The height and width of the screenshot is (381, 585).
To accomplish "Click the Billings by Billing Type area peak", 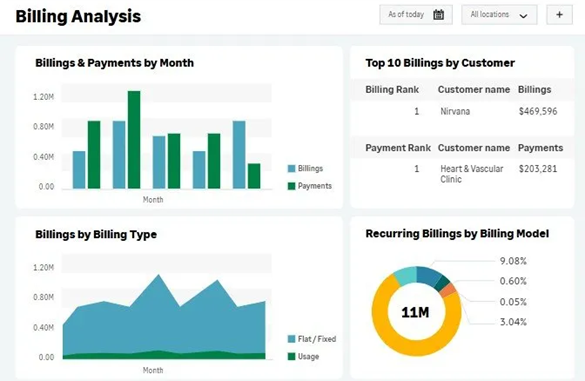I will (159, 276).
